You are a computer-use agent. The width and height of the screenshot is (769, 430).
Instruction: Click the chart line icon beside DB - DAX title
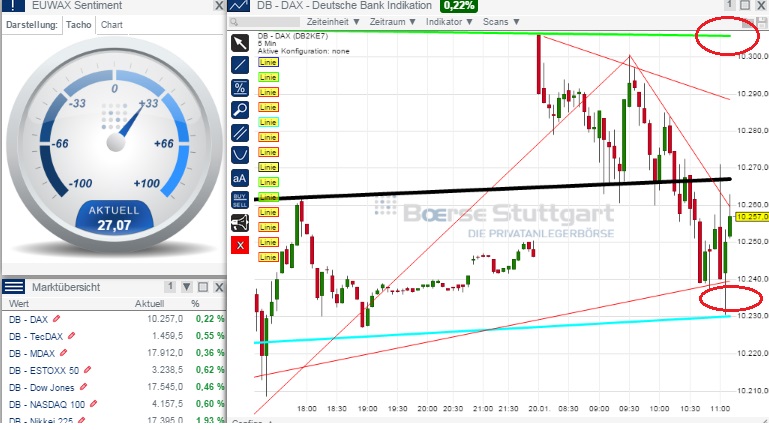pos(239,5)
